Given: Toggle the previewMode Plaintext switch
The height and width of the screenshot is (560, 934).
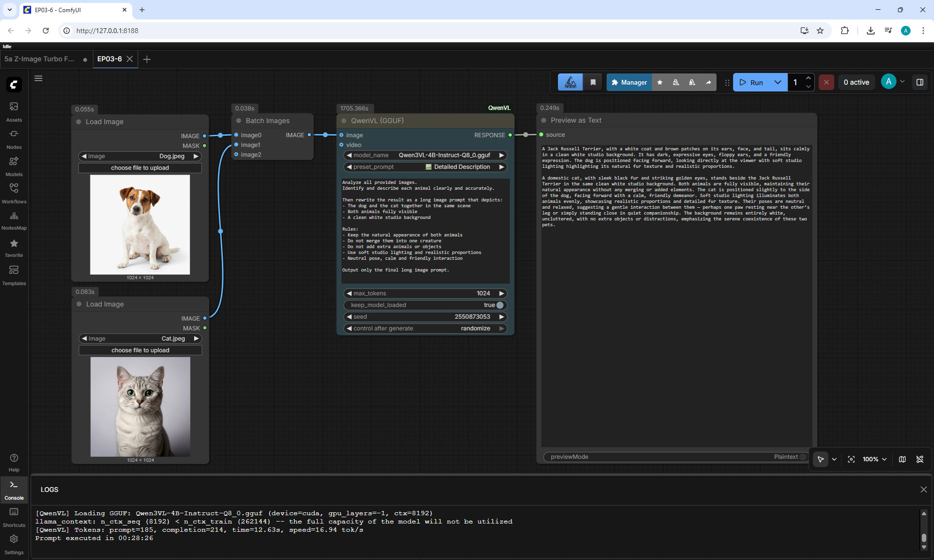Looking at the screenshot, I should 803,457.
